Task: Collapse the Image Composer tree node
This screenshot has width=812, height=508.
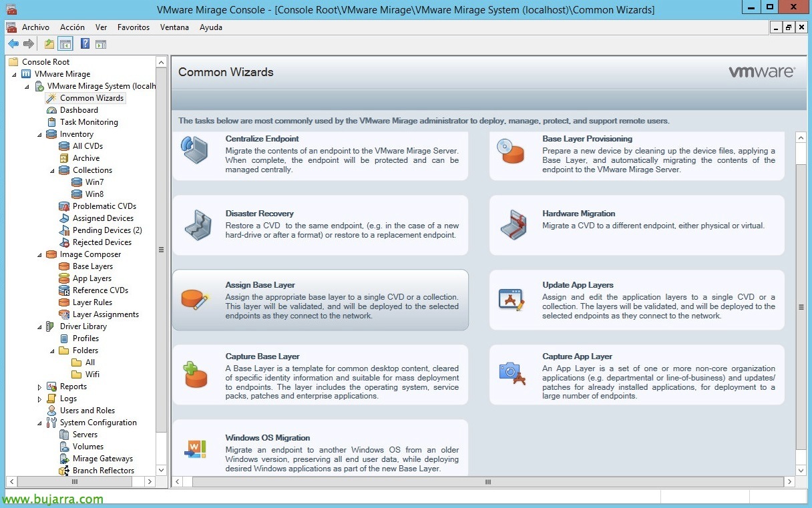Action: pos(40,254)
